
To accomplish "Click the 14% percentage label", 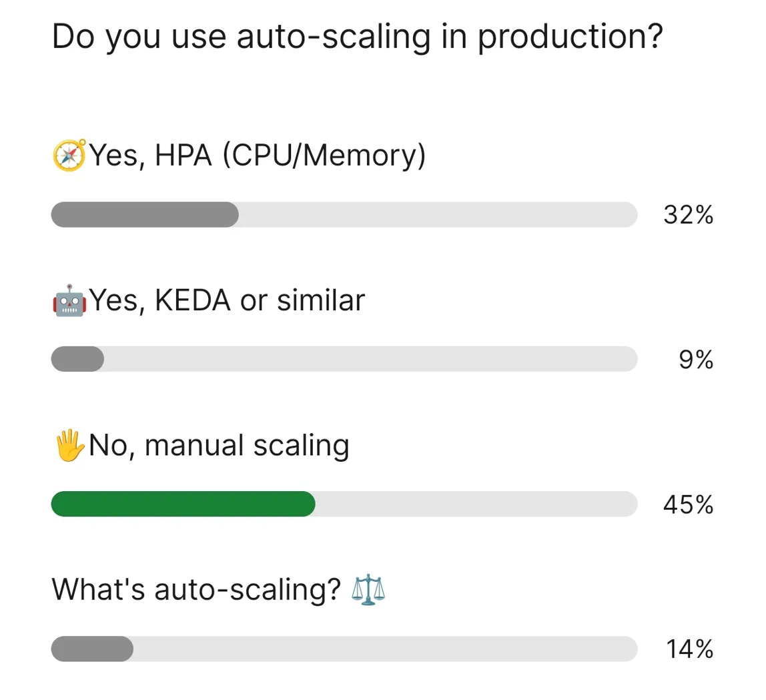I will pyautogui.click(x=688, y=649).
